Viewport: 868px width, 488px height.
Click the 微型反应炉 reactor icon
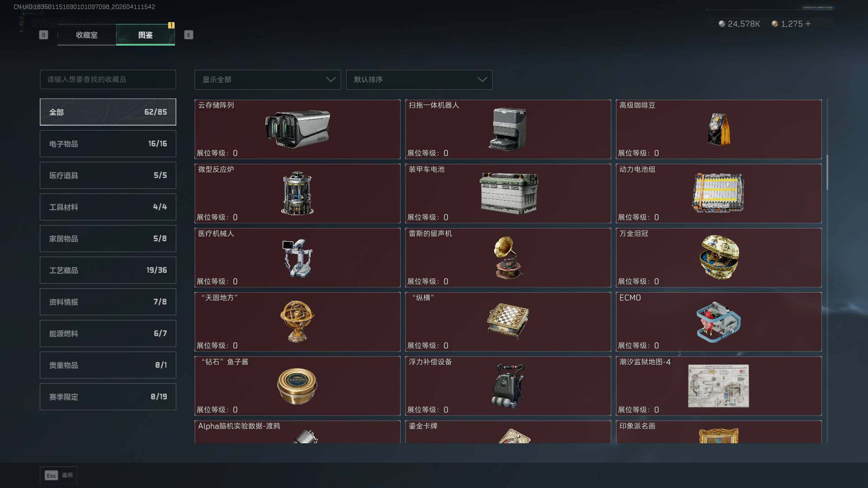coord(297,193)
